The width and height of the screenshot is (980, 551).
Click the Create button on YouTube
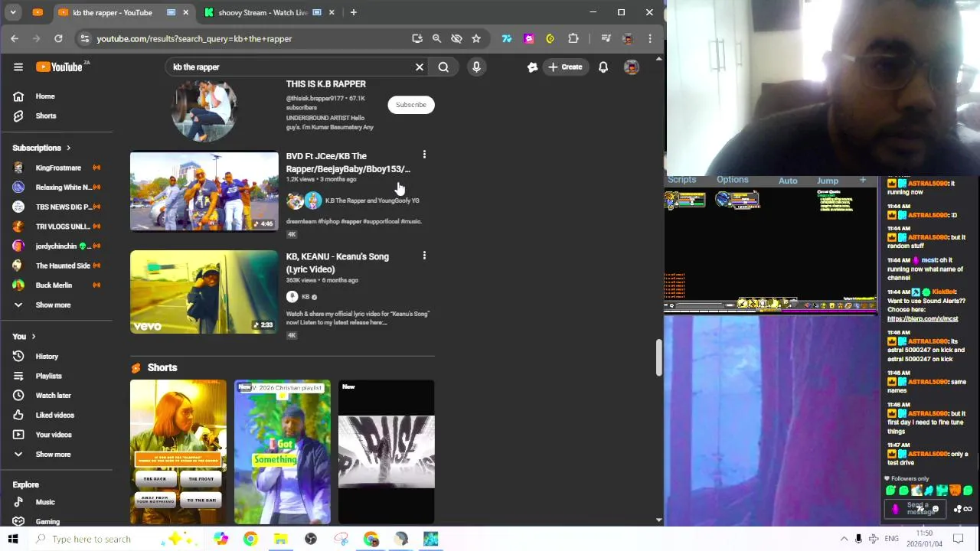tap(565, 67)
